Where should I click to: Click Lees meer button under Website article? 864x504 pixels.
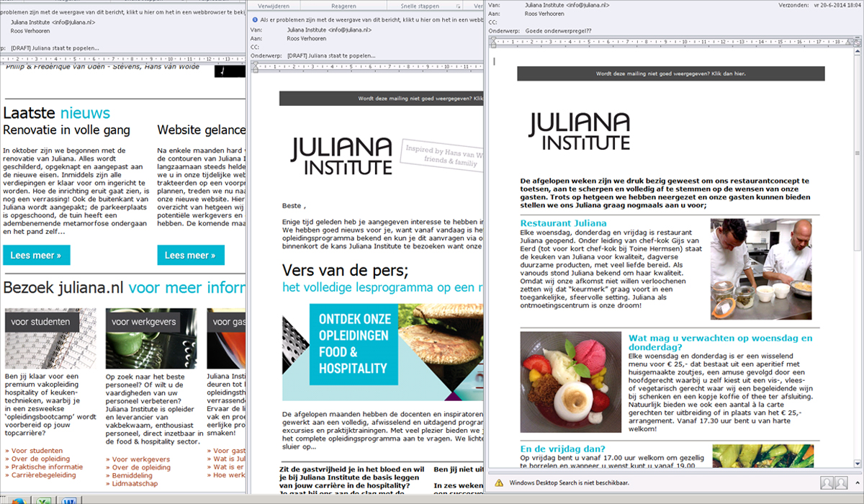coord(191,255)
